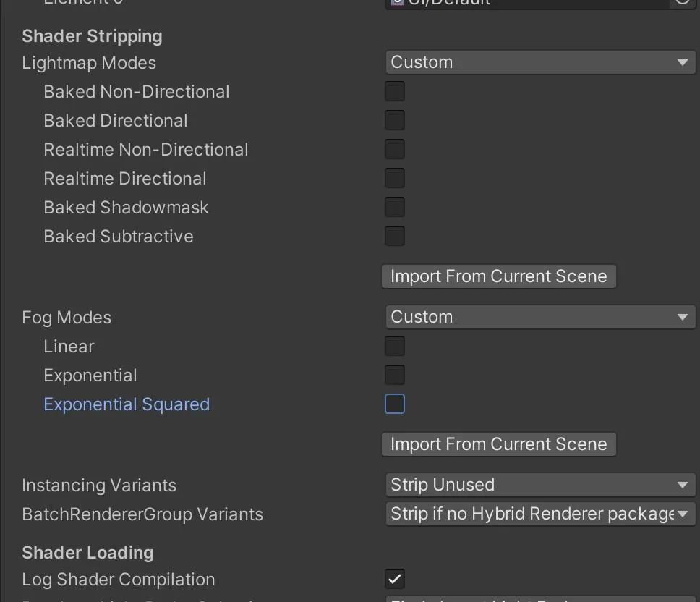The width and height of the screenshot is (700, 602).
Task: Click Import From Current Scene under Fog Modes
Action: [498, 444]
